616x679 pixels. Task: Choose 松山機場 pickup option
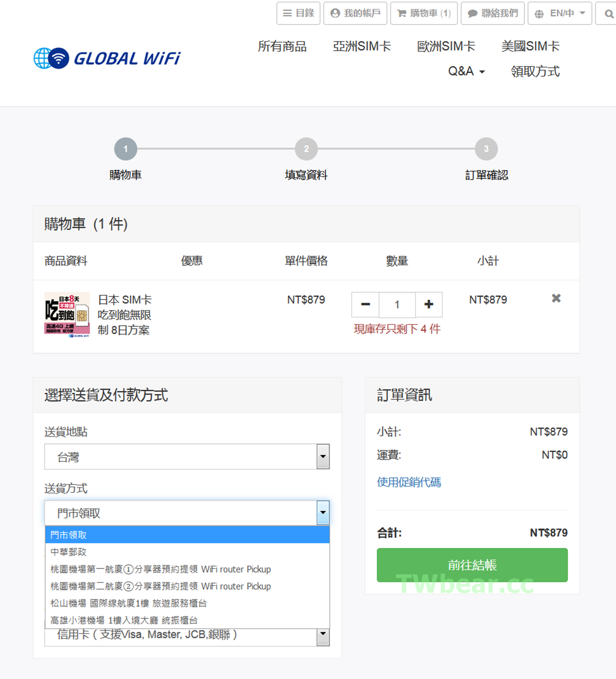129,603
